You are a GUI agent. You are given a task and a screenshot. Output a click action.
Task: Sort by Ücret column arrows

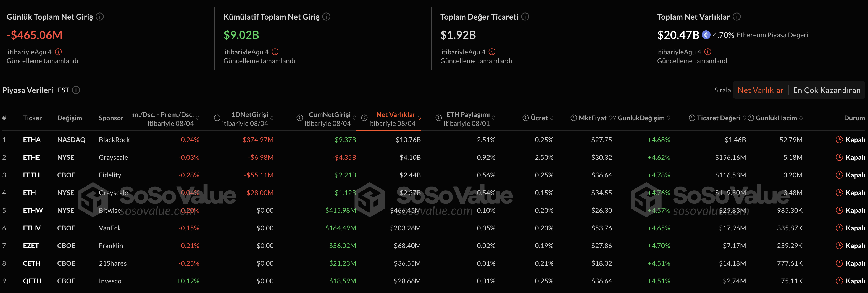pyautogui.click(x=552, y=118)
